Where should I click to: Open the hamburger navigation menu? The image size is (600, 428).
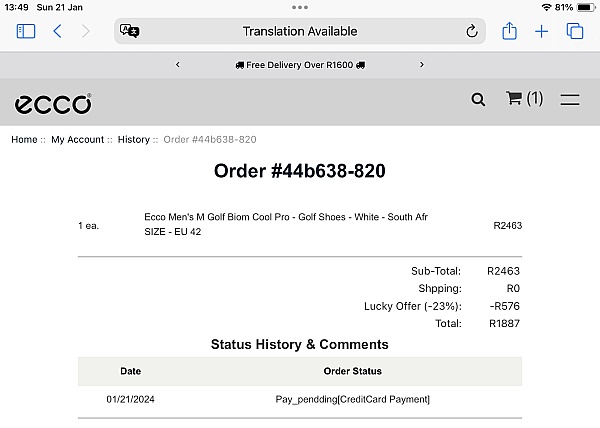pos(570,99)
